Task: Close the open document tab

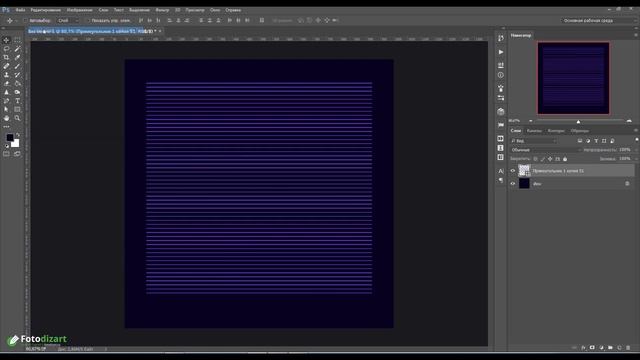Action: 160,31
